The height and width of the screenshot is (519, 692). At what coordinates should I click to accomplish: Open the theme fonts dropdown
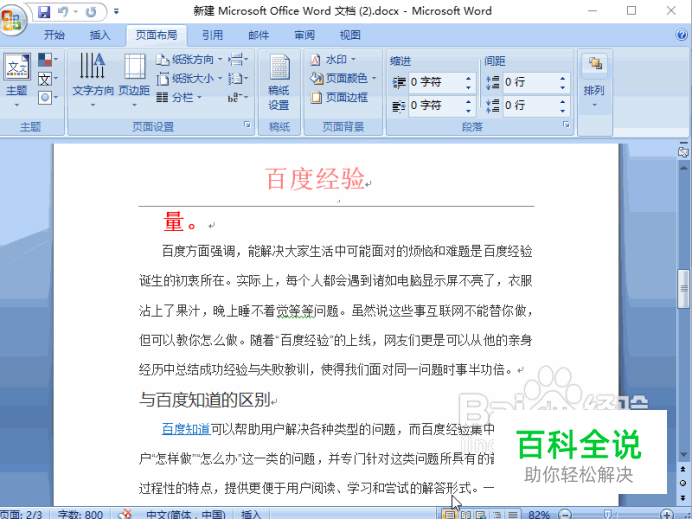[x=48, y=79]
